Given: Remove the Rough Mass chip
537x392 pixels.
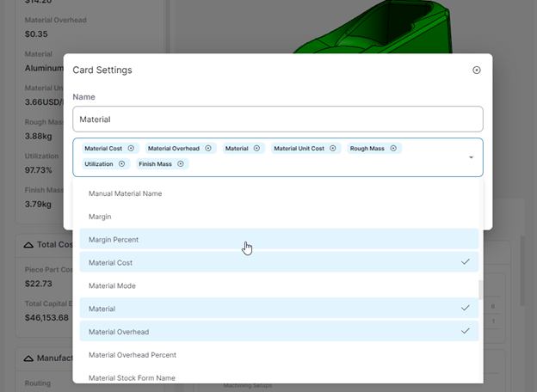Looking at the screenshot, I should pos(393,149).
